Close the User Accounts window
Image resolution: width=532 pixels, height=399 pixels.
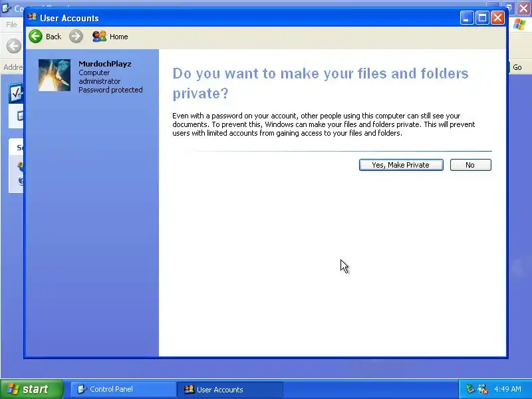[497, 18]
